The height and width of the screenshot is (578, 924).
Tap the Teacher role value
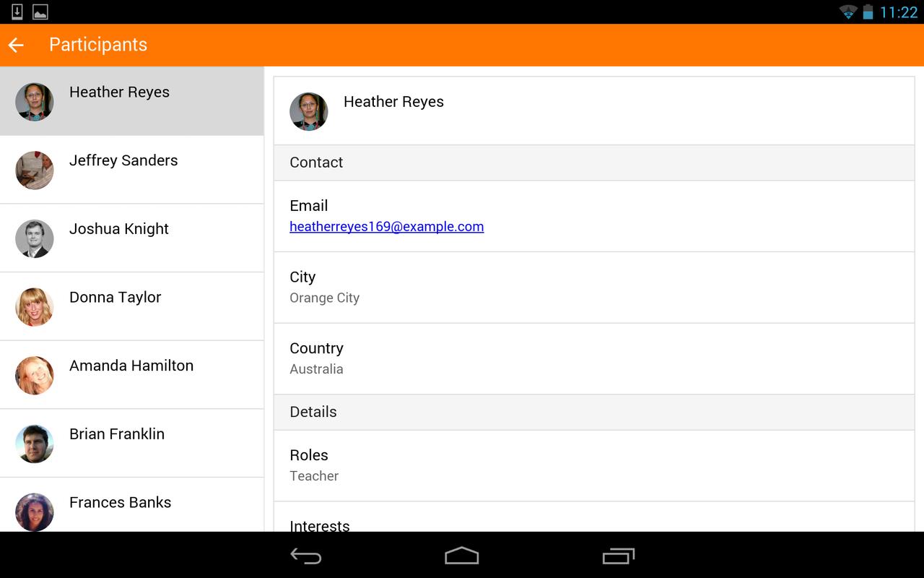coord(314,476)
